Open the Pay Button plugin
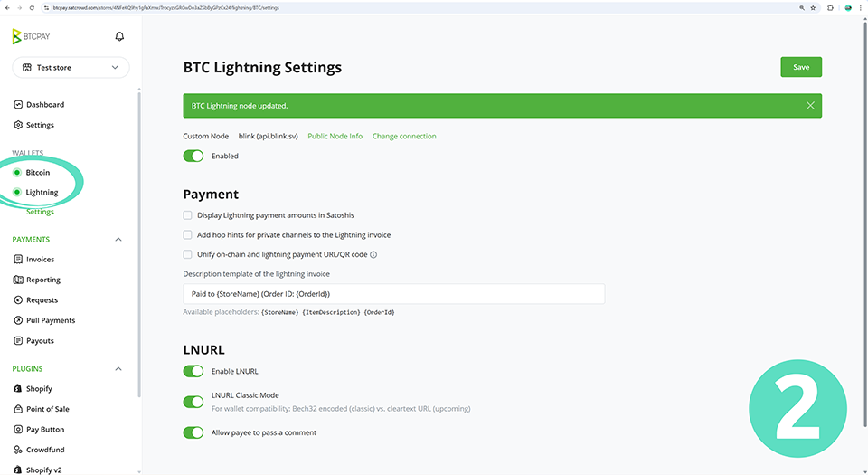Image resolution: width=868 pixels, height=475 pixels. pos(45,430)
